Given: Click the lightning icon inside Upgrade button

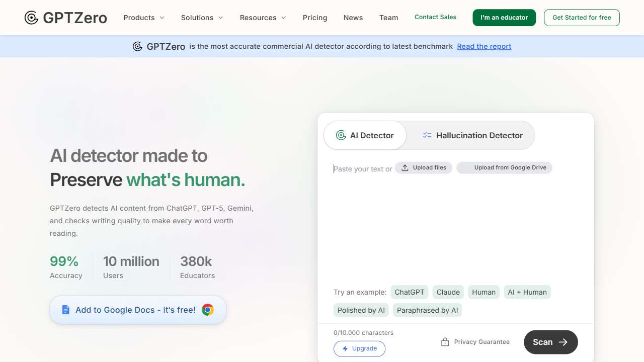Looking at the screenshot, I should pyautogui.click(x=346, y=348).
